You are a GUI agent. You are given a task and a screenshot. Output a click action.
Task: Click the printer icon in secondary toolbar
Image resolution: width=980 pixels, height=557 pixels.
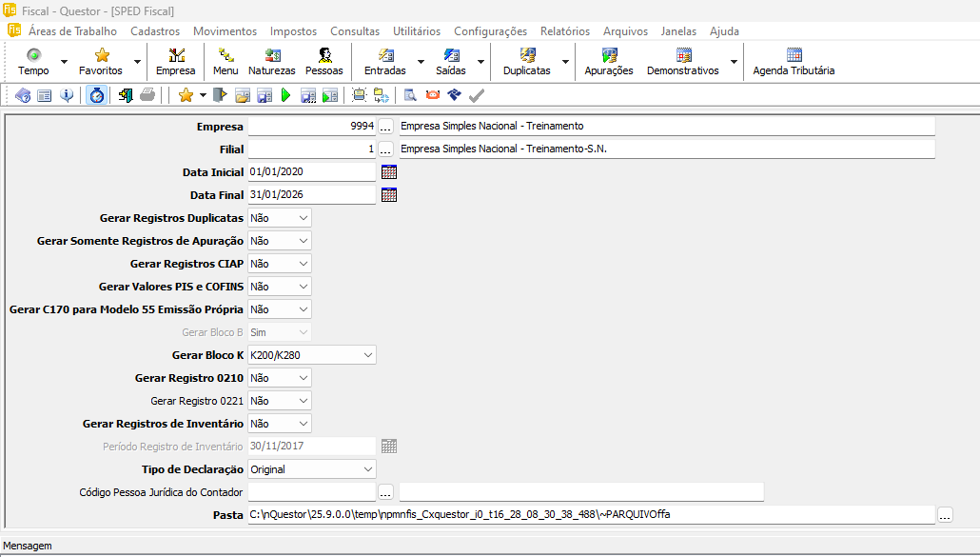click(x=147, y=95)
